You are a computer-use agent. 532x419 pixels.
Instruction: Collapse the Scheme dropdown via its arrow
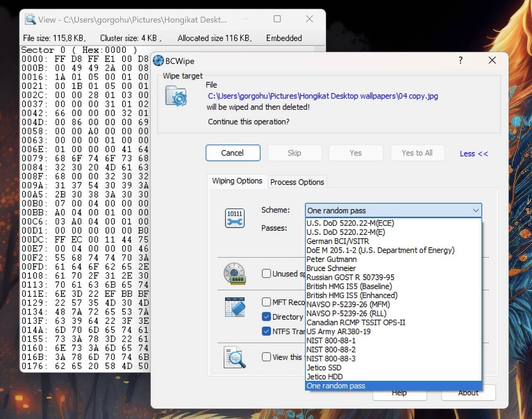(475, 210)
